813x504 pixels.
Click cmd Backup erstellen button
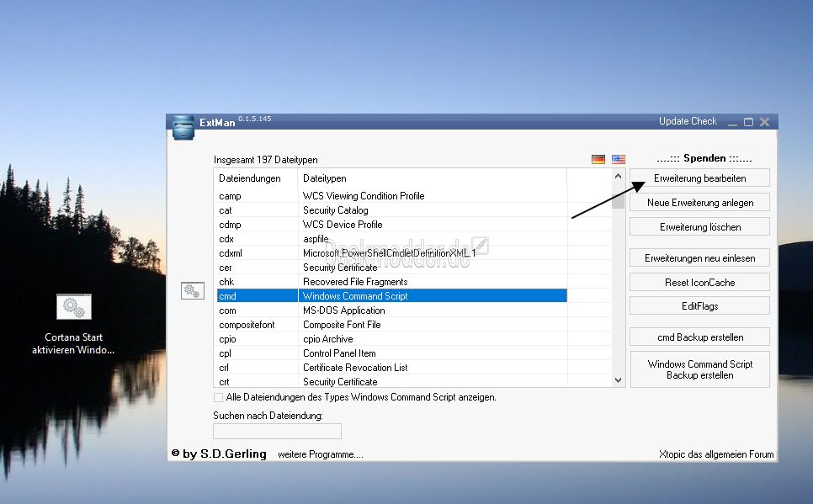pyautogui.click(x=699, y=337)
